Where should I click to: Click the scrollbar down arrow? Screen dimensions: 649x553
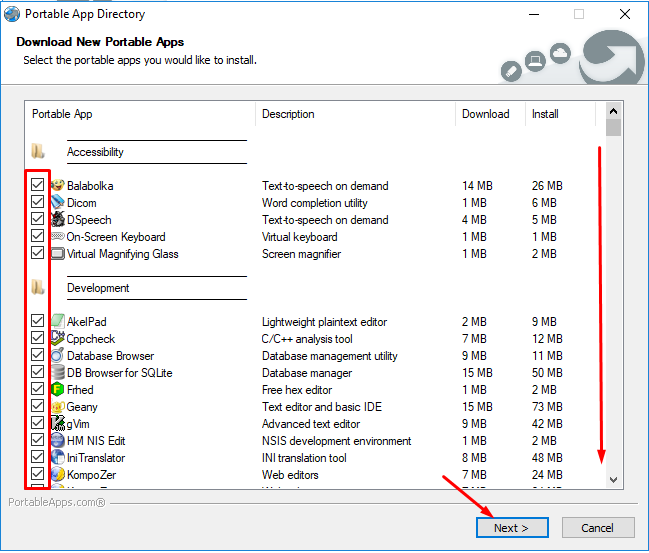613,480
